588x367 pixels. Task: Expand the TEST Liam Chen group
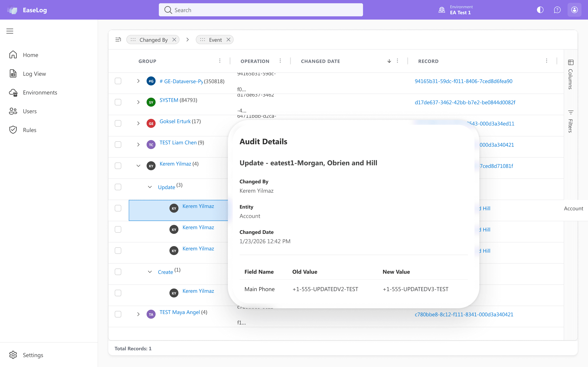[x=138, y=145]
